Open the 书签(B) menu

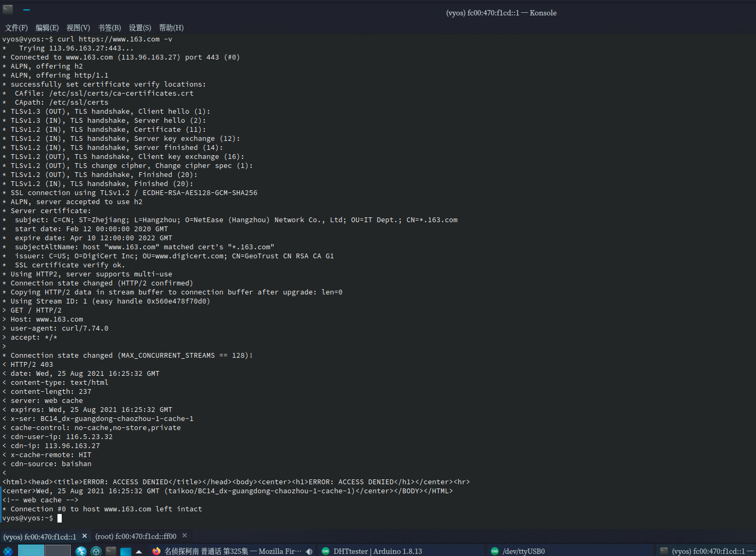click(109, 28)
